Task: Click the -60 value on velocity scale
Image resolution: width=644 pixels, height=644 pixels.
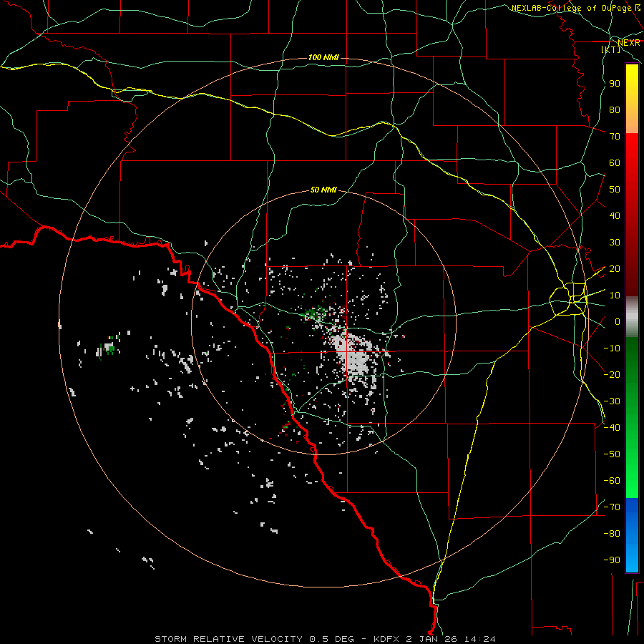Action: (612, 481)
